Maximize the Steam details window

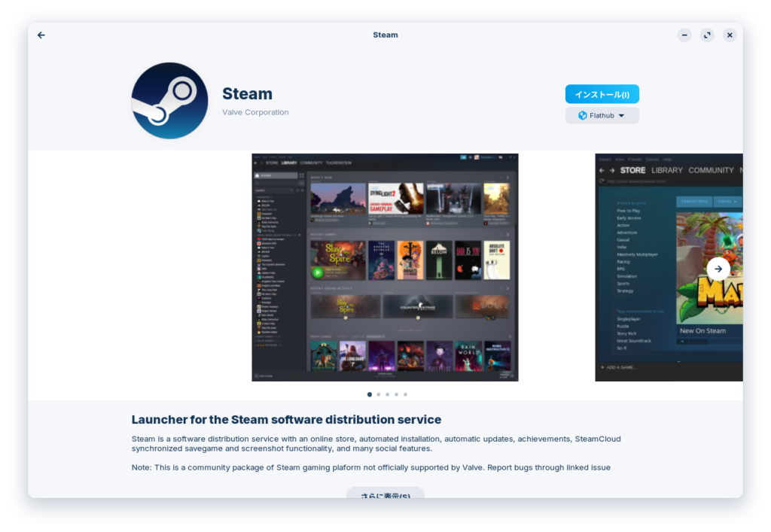pyautogui.click(x=707, y=35)
